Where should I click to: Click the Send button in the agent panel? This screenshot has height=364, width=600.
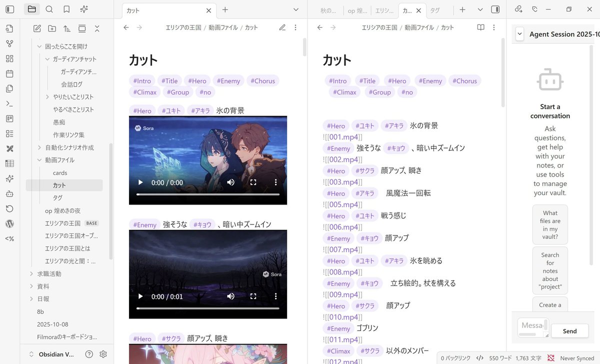point(569,331)
